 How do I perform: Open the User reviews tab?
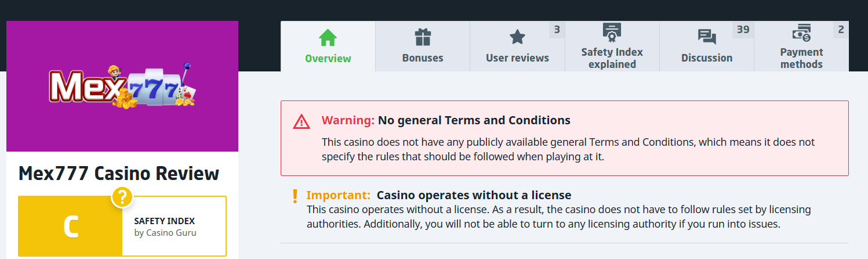[x=517, y=58]
